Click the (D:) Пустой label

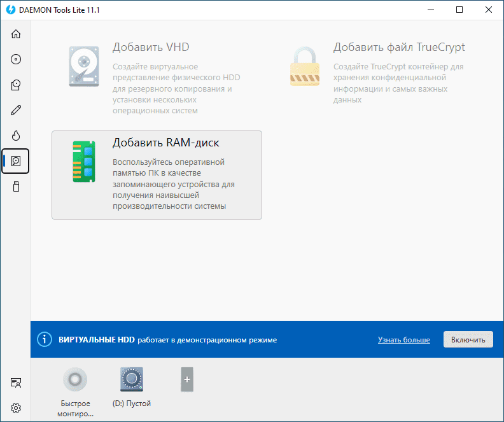[132, 404]
